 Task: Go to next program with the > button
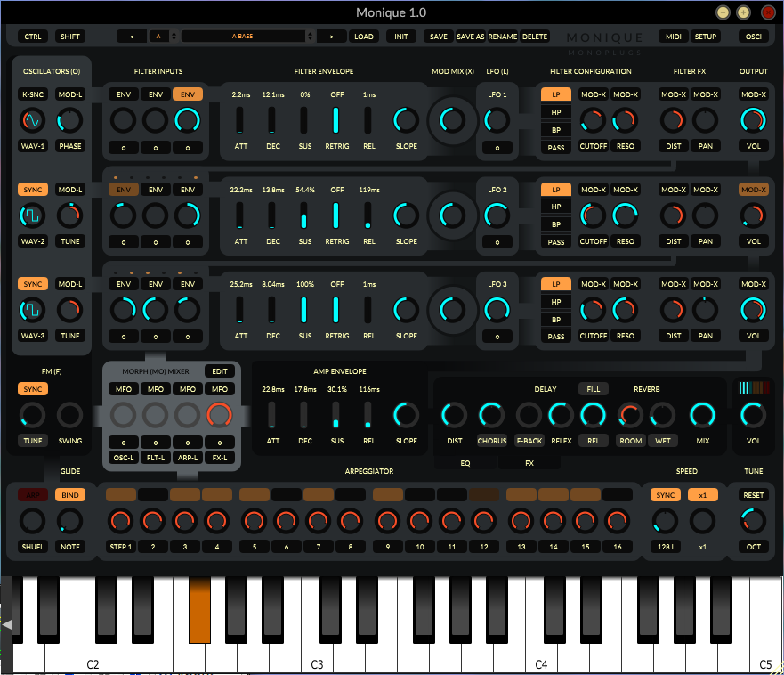tap(332, 37)
